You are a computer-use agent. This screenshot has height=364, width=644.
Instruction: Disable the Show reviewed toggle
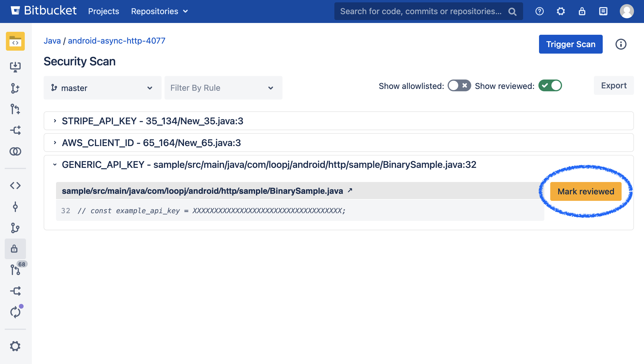pos(550,86)
